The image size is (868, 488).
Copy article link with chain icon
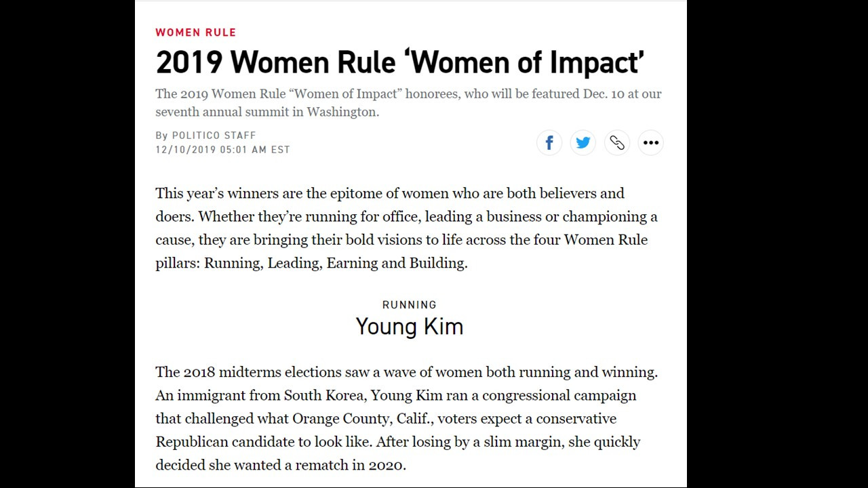pyautogui.click(x=617, y=142)
